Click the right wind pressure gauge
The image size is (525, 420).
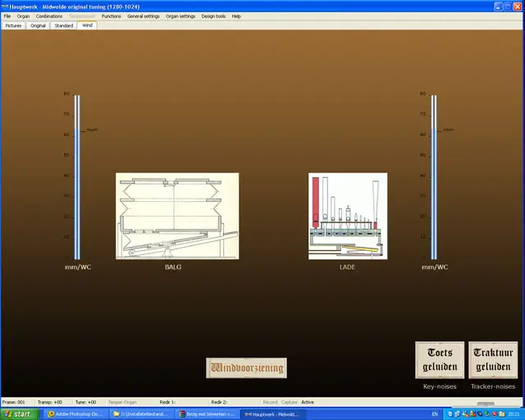(434, 176)
